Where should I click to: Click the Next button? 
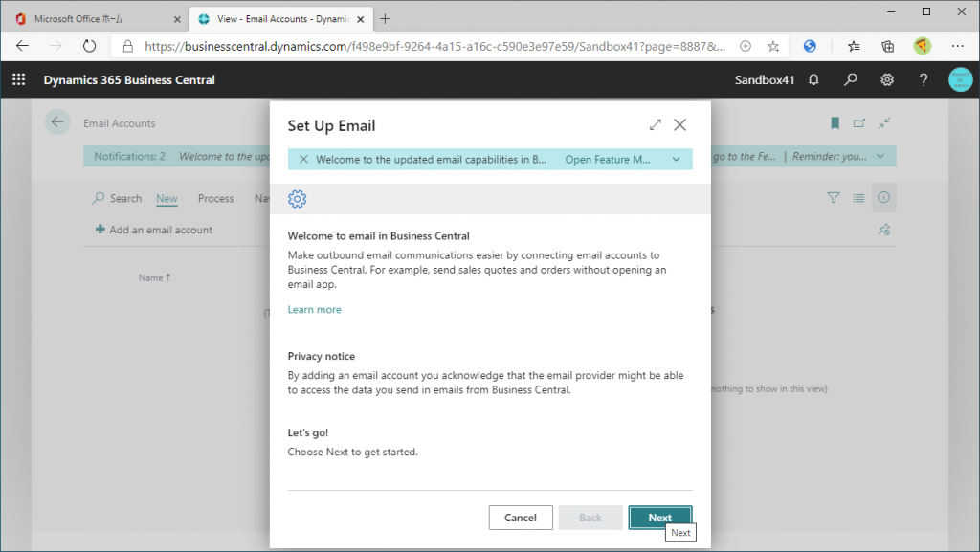(x=660, y=518)
